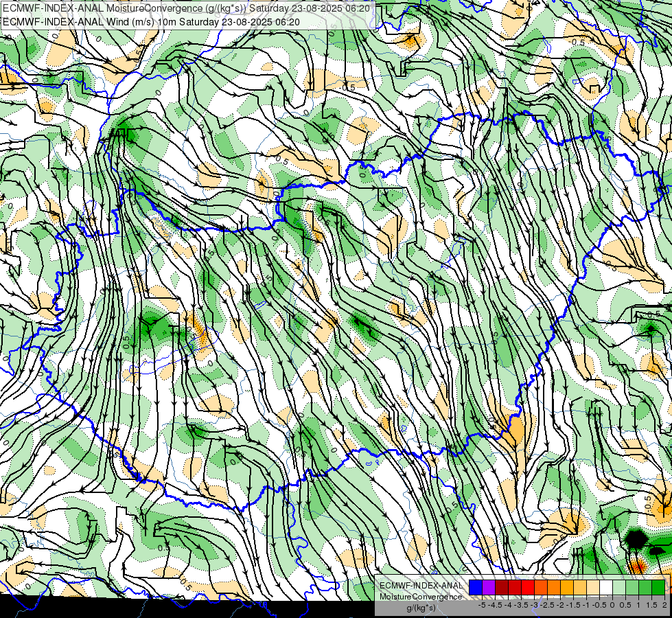The image size is (672, 618).
Task: Click 'MoistureConvergence' label inside the legend
Action: [x=421, y=597]
